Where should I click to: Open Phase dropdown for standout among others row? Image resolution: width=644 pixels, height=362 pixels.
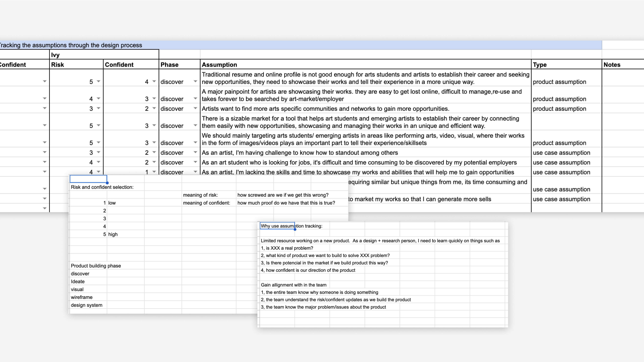pos(195,152)
